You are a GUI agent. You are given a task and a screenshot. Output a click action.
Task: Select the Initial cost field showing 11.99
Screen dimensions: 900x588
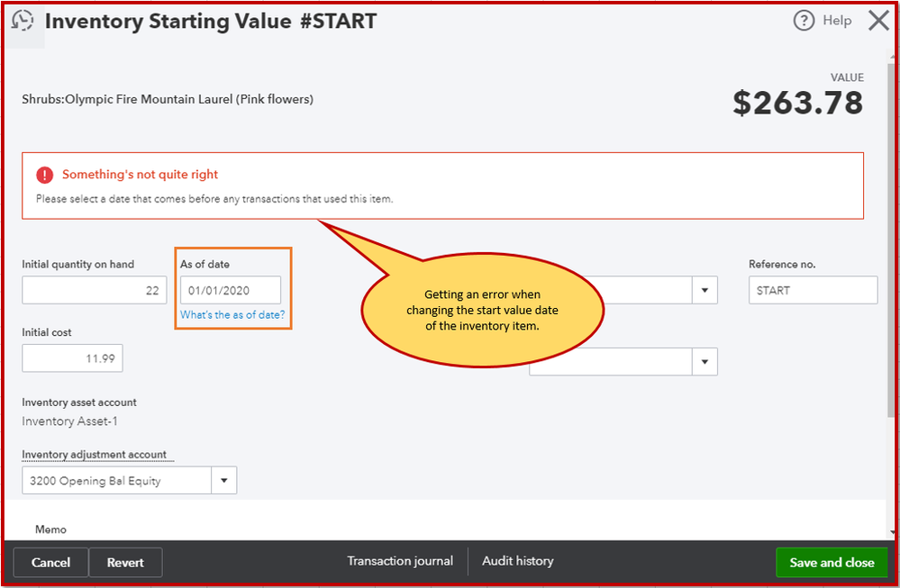(72, 357)
